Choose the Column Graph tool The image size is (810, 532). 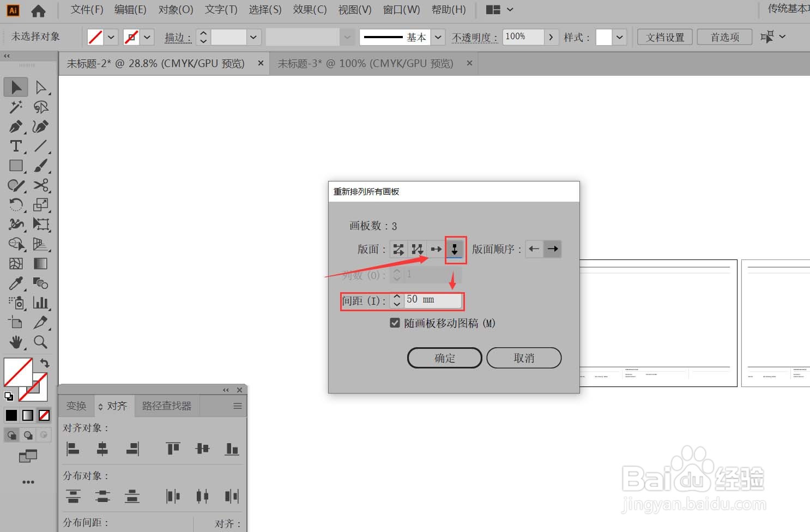coord(40,303)
